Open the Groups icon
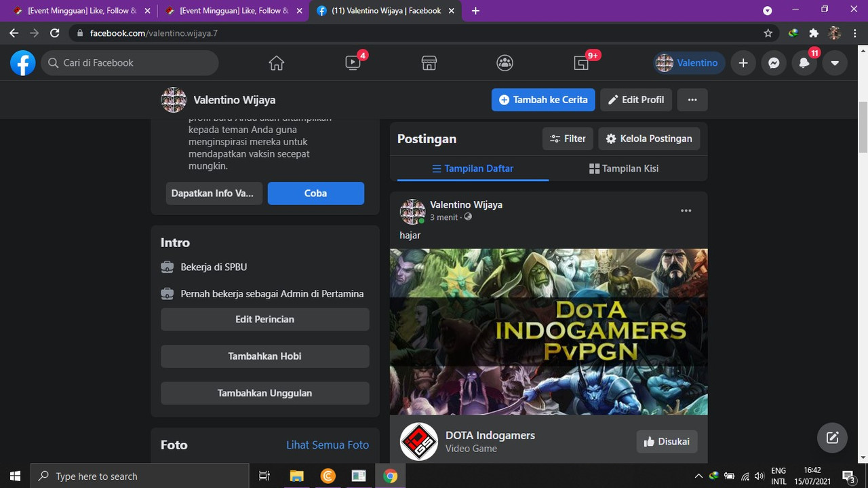Screen dimensions: 868x488 click(505, 63)
